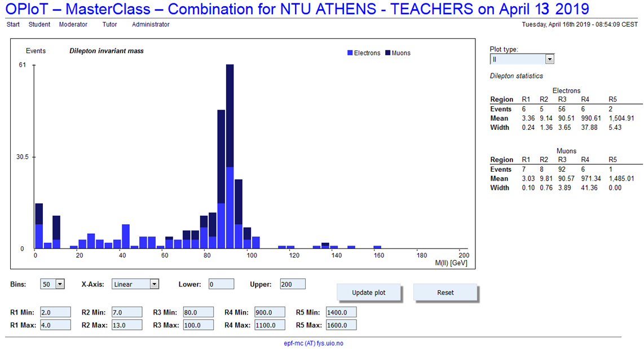This screenshot has width=644, height=349.
Task: Focus the Lower bound input field
Action: (x=222, y=284)
